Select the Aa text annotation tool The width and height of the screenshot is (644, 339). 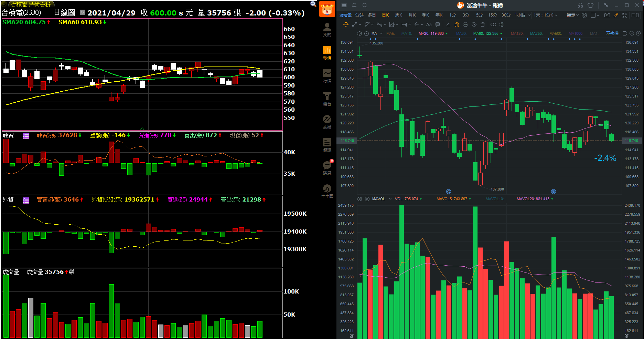tap(429, 24)
